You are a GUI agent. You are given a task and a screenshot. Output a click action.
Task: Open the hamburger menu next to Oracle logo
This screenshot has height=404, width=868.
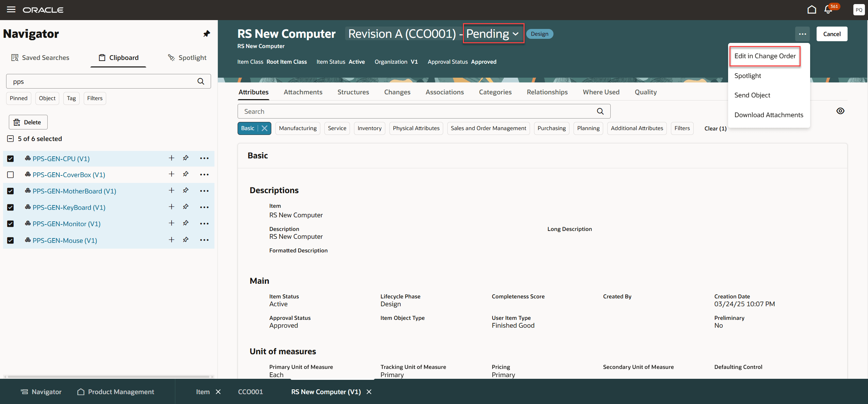tap(11, 10)
